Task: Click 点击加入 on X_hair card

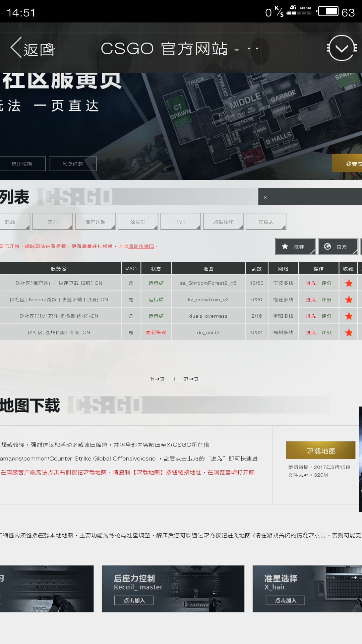Action: (x=286, y=600)
